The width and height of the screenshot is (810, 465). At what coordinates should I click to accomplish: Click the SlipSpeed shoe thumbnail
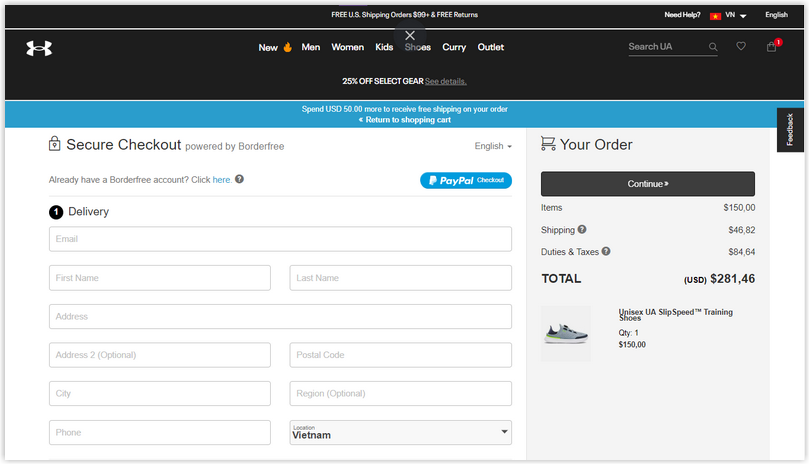(566, 334)
